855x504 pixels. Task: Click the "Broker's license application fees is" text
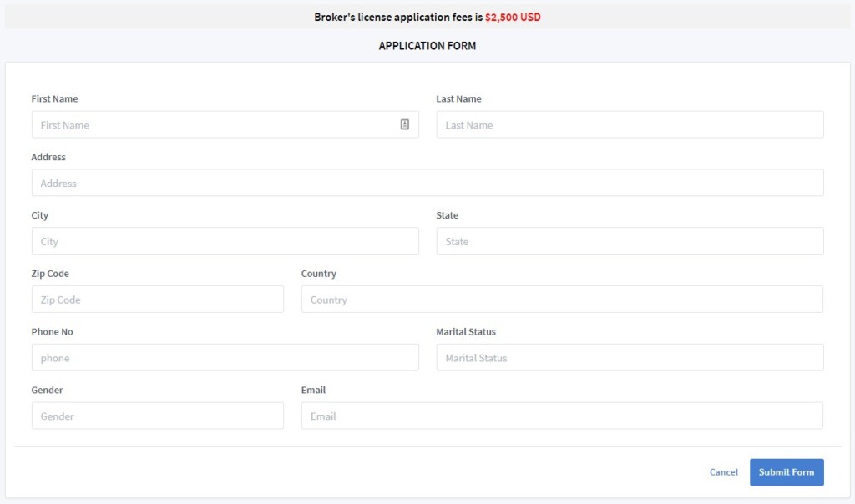click(x=398, y=17)
